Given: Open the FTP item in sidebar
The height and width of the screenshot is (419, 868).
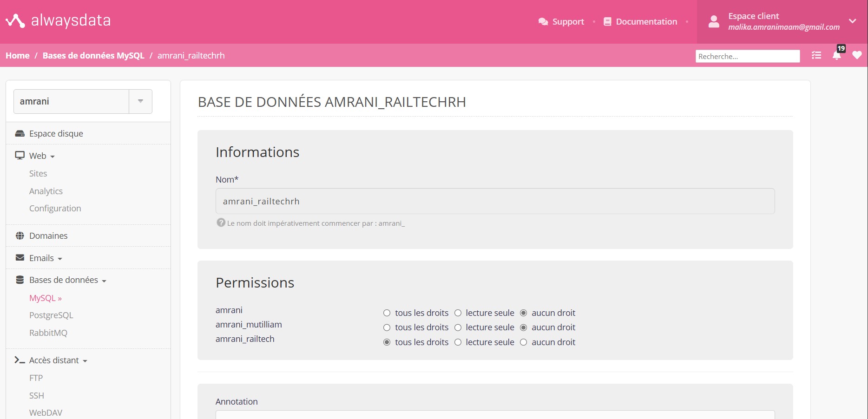Looking at the screenshot, I should pyautogui.click(x=36, y=378).
